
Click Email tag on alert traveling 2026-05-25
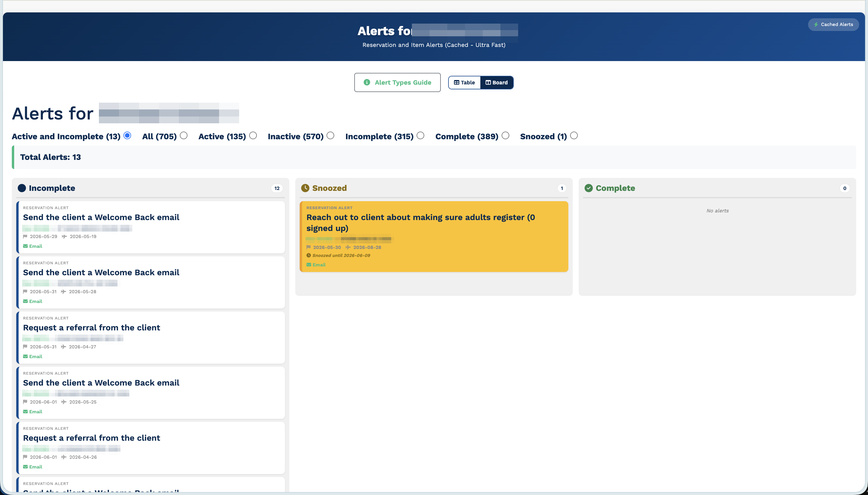(33, 412)
